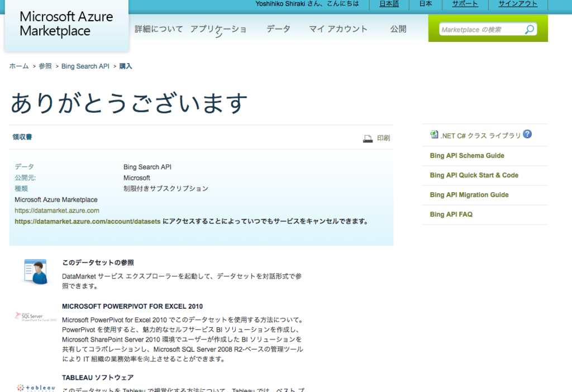Image resolution: width=572 pixels, height=392 pixels.
Task: Open https://datamarket.azure.com link
Action: 57,211
